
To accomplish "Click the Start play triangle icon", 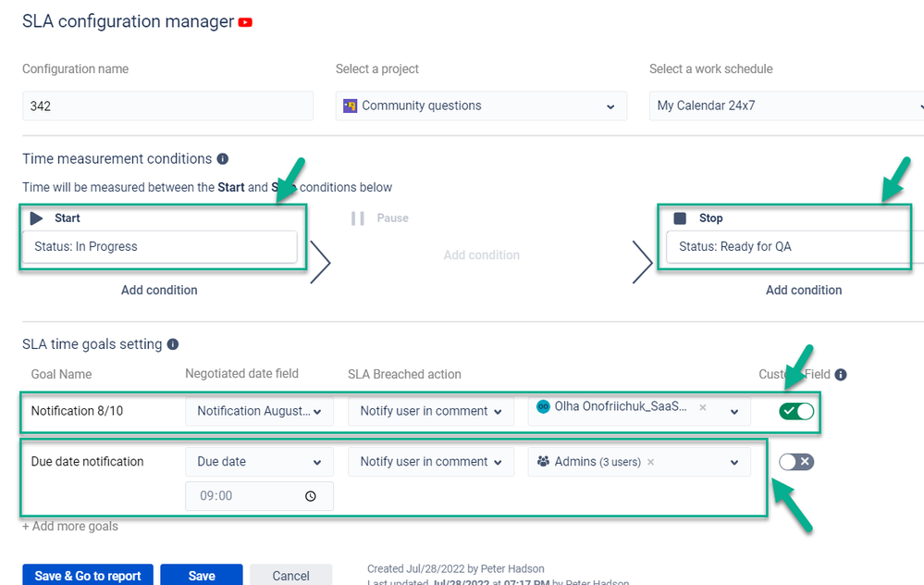I will [37, 218].
